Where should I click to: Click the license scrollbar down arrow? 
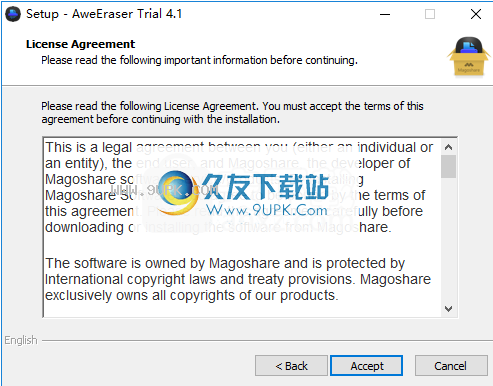click(448, 309)
